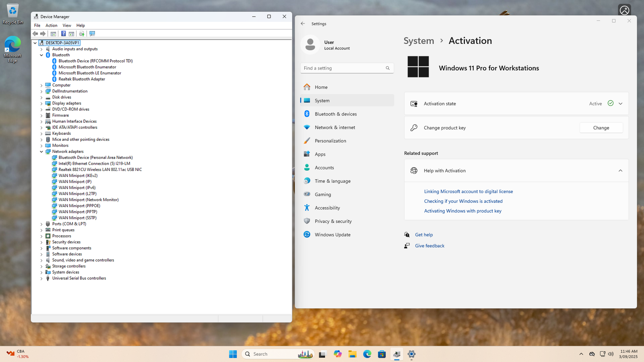This screenshot has width=644, height=362.
Task: Open Checking if your Windows is activated link
Action: click(463, 201)
